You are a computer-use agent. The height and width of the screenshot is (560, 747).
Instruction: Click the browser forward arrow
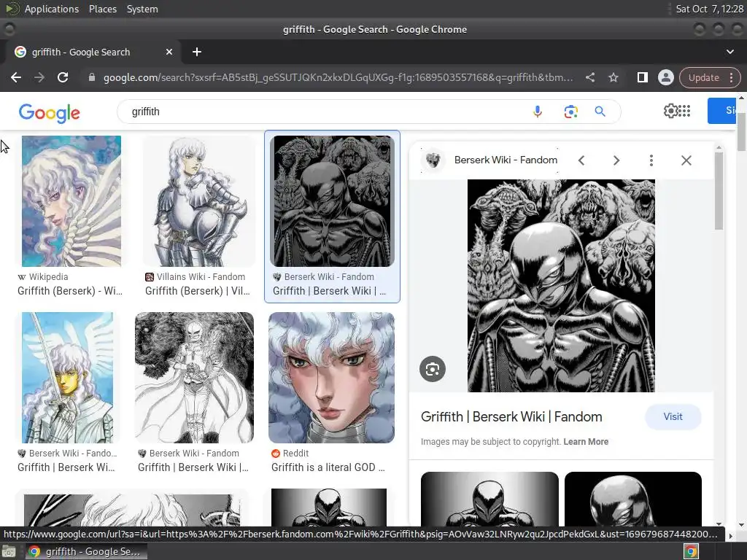pyautogui.click(x=39, y=77)
